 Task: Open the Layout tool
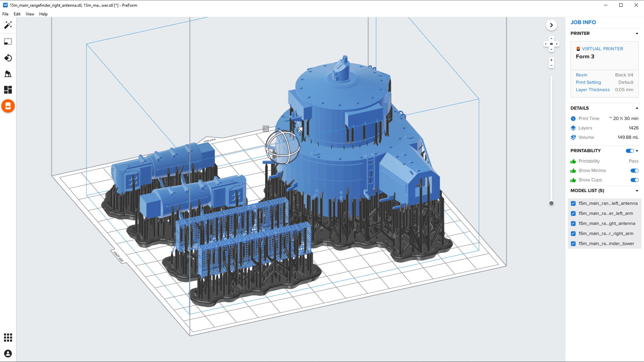(x=8, y=90)
